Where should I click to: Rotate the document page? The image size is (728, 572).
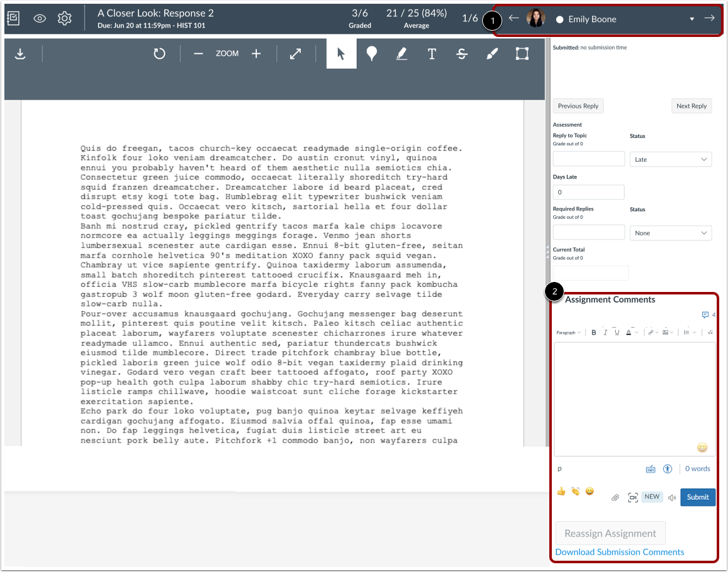click(x=159, y=53)
